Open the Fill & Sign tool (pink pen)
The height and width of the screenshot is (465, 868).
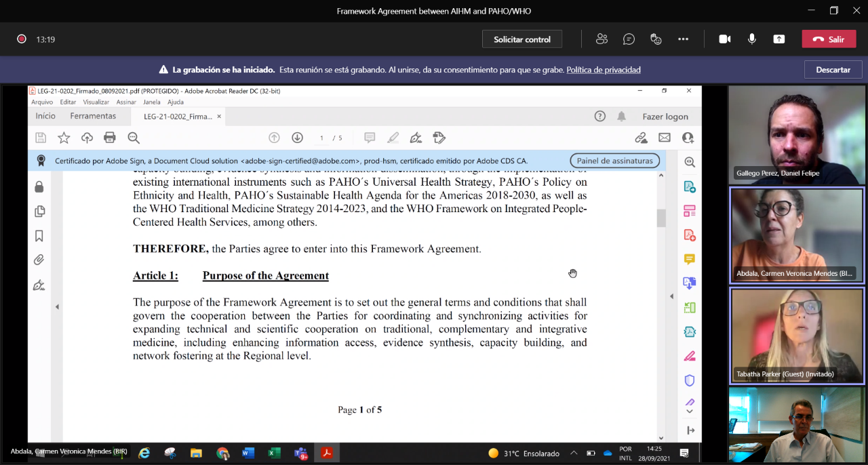point(690,356)
